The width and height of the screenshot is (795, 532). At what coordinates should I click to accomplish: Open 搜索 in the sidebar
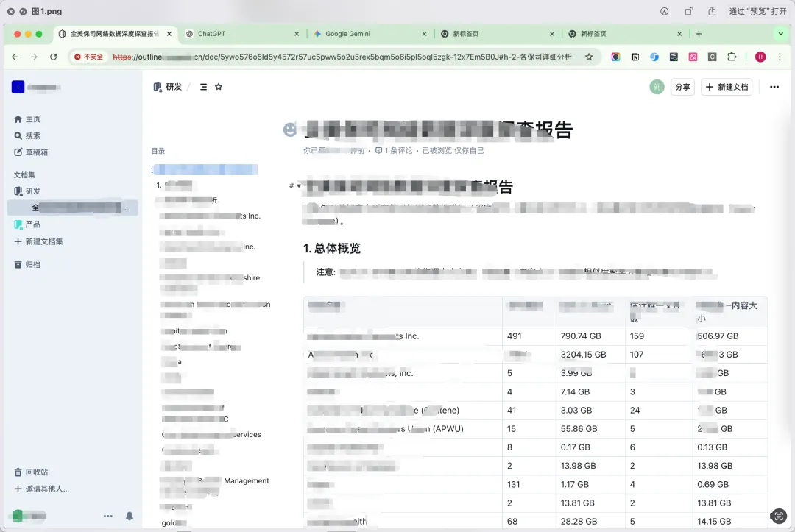click(x=32, y=136)
